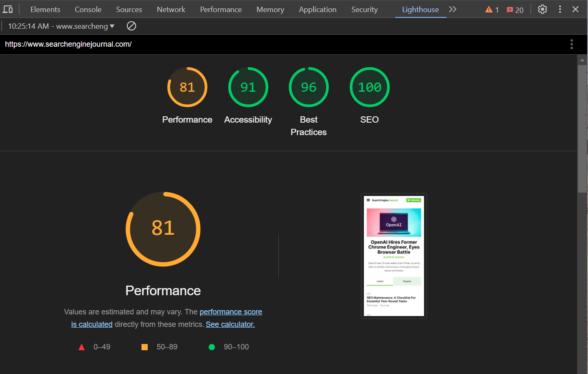
Task: Click the mobile page screenshot thumbnail
Action: coord(394,255)
